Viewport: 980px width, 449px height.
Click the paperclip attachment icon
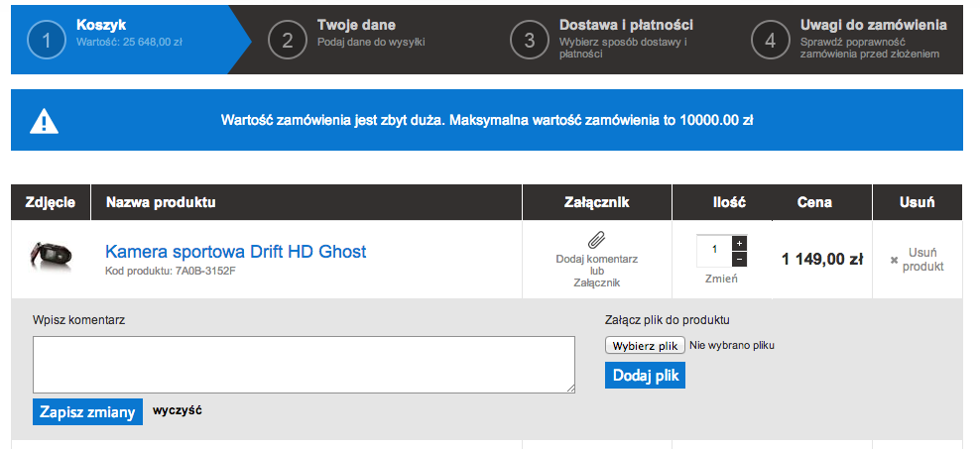coord(597,241)
